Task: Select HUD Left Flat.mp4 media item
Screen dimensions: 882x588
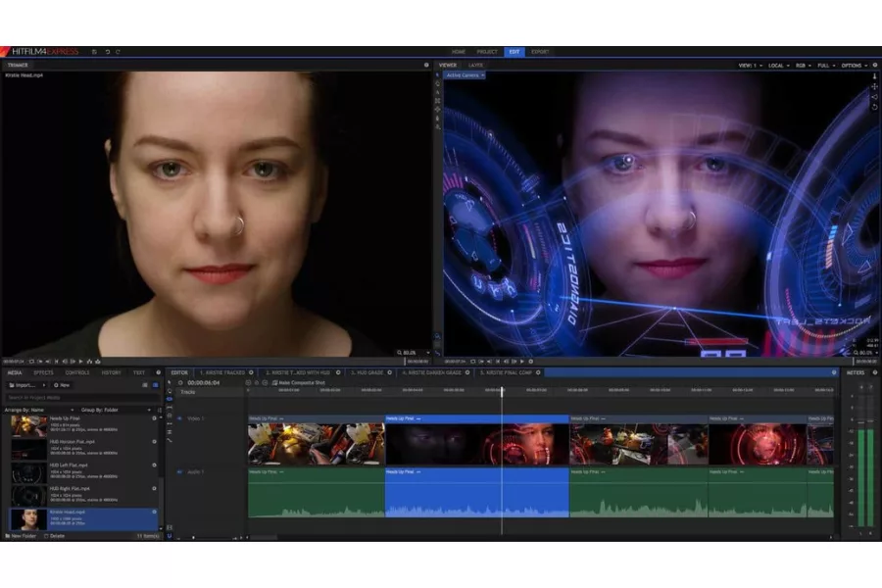Action: 83,472
